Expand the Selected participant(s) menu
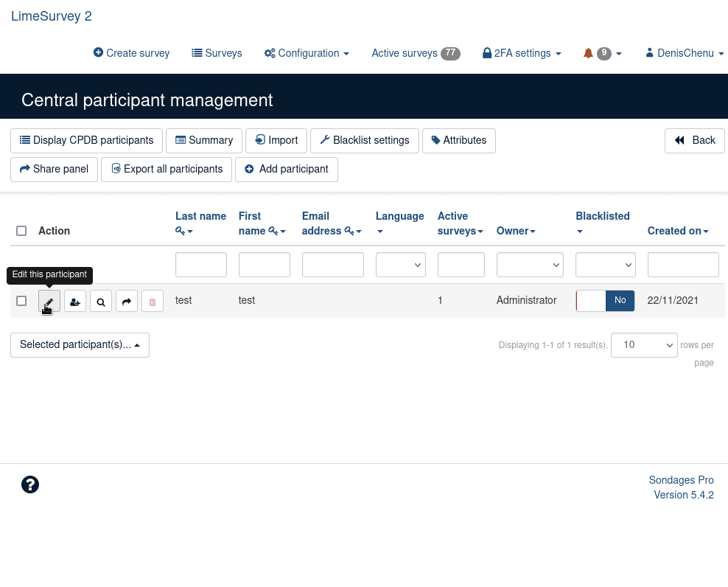Screen dimensions: 728x587 coord(80,345)
